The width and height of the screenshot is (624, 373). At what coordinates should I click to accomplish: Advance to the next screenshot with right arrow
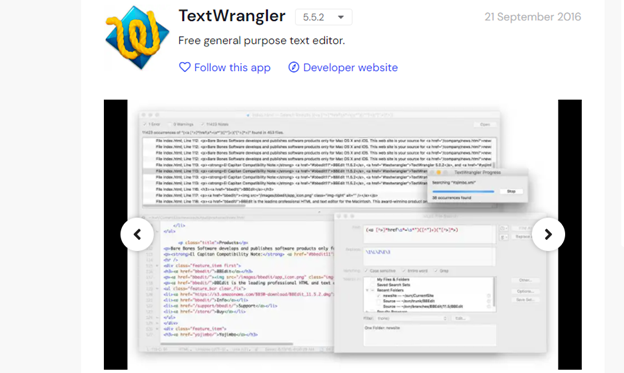point(548,234)
